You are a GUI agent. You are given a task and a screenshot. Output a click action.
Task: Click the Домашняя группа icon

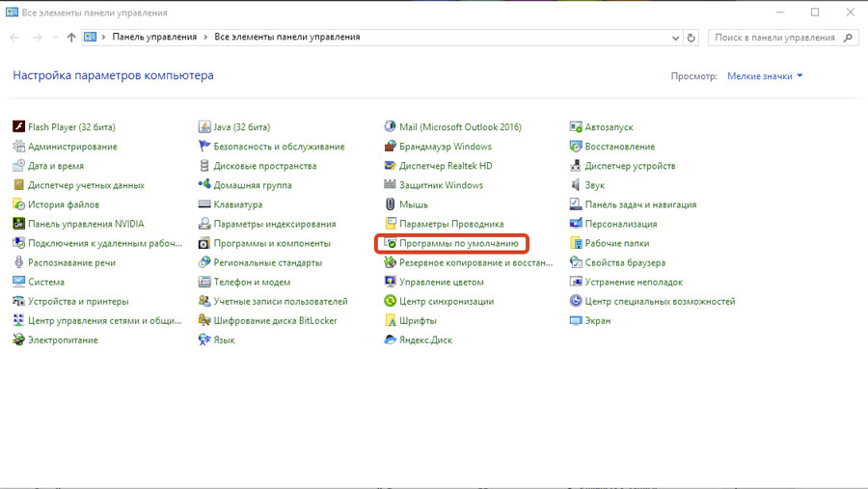click(204, 185)
